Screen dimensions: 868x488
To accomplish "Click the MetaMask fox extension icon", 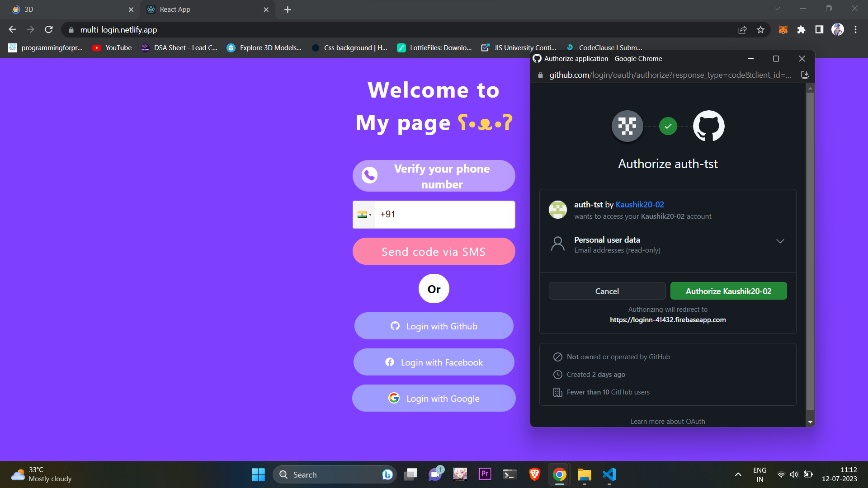I will [x=783, y=30].
